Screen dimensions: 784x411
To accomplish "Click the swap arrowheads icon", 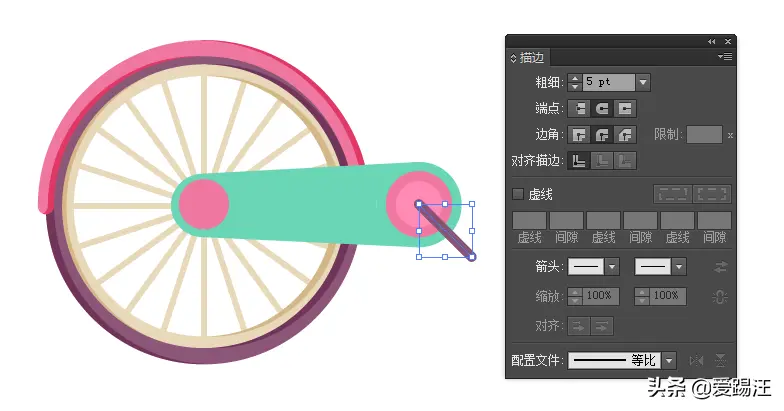I will [x=720, y=267].
